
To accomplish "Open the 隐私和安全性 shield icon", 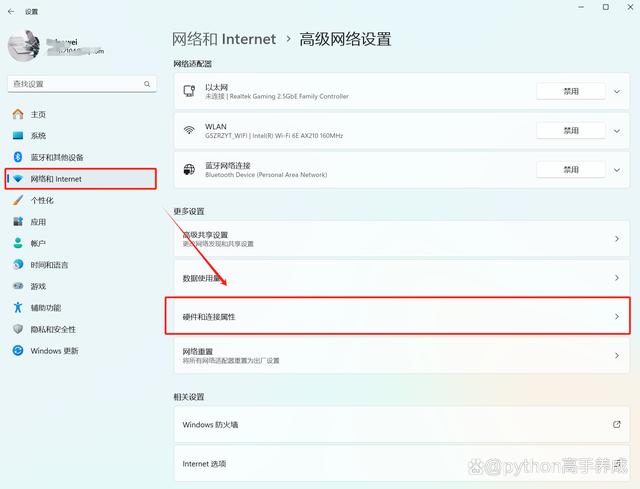I will (x=18, y=329).
